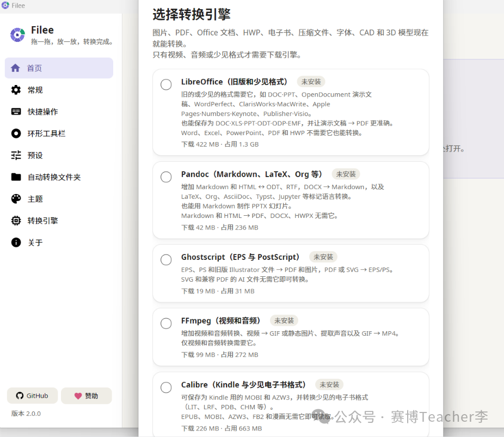Switch to the 转换引擎 page
Image resolution: width=504 pixels, height=437 pixels.
pos(59,221)
